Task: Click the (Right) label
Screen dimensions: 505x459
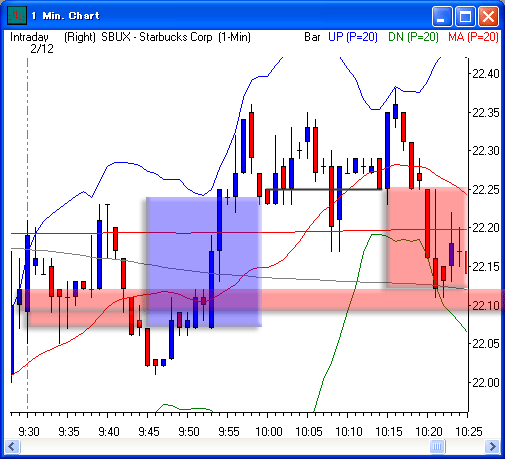Action: (80, 37)
